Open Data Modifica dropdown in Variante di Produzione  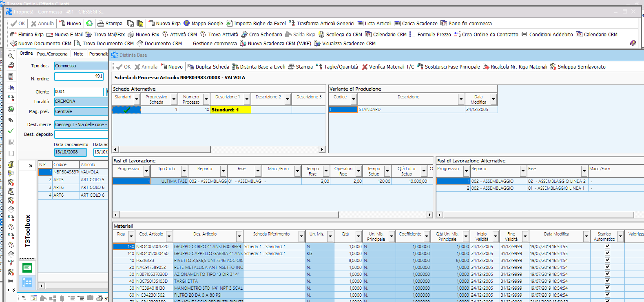(x=494, y=99)
